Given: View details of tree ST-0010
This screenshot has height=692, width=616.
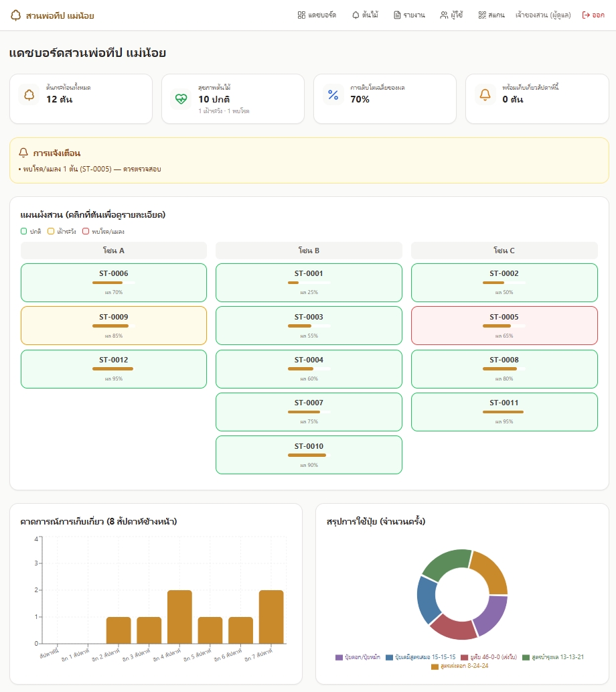Looking at the screenshot, I should pos(309,455).
